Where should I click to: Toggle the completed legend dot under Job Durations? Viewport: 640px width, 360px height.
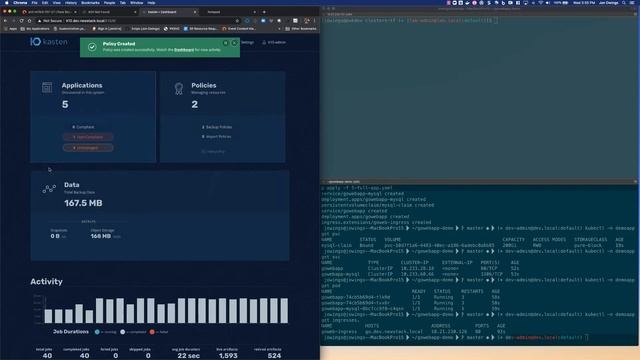tap(122, 332)
